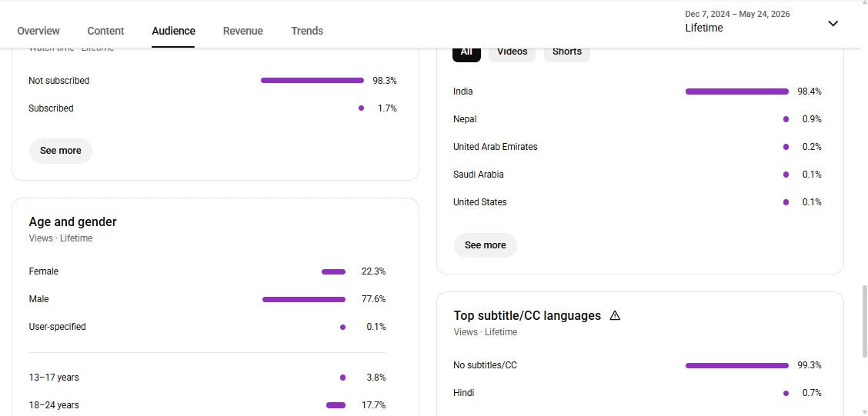
Task: Go to the Trends tab
Action: point(307,31)
